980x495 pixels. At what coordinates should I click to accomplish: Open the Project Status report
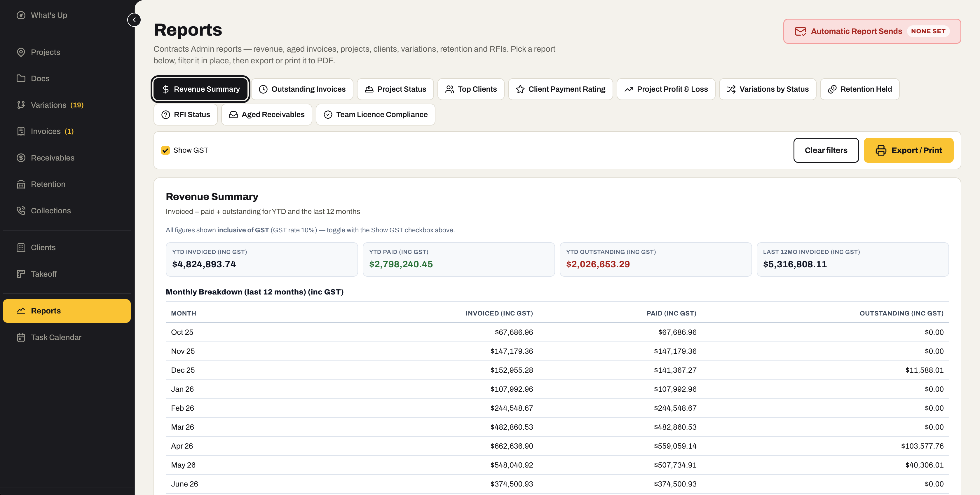tap(395, 89)
